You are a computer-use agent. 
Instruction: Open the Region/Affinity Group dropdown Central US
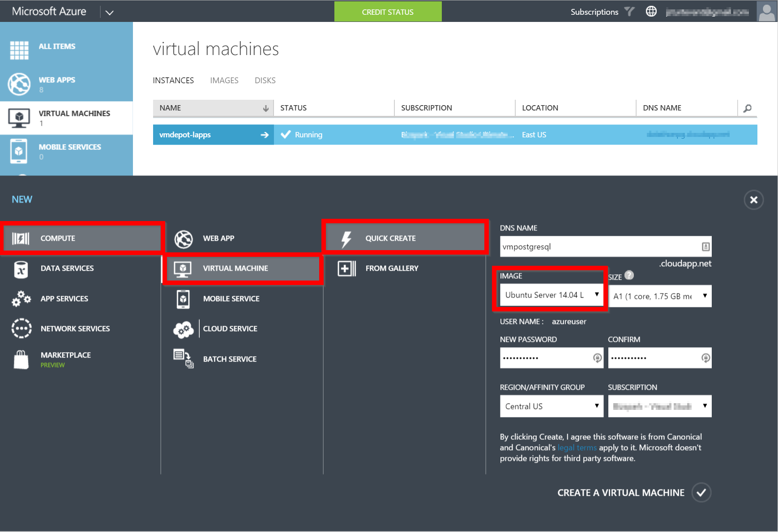[551, 406]
